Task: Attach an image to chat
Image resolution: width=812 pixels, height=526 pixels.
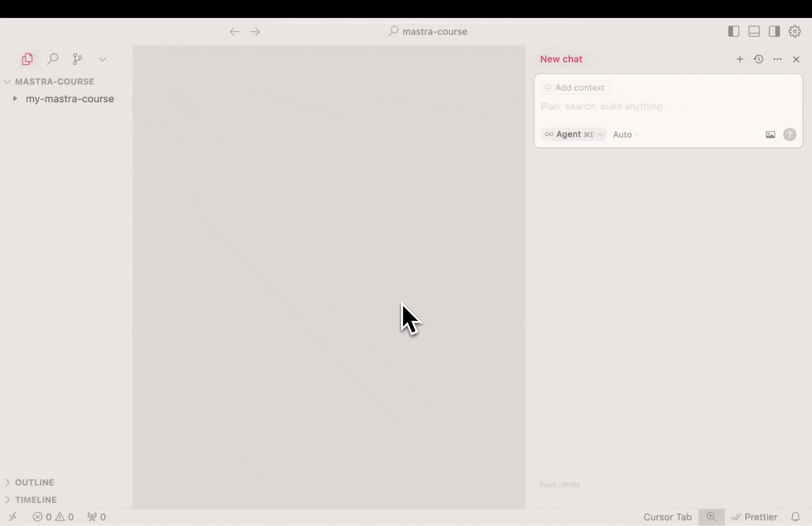Action: point(770,134)
